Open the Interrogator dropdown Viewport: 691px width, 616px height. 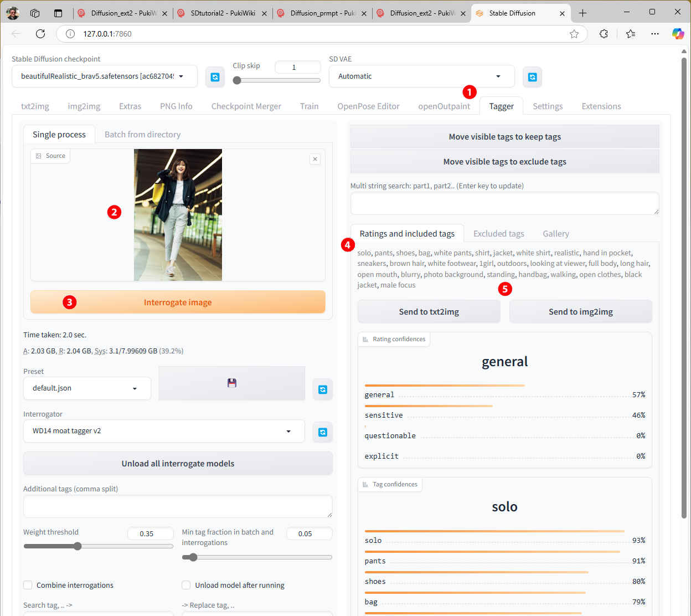click(163, 431)
